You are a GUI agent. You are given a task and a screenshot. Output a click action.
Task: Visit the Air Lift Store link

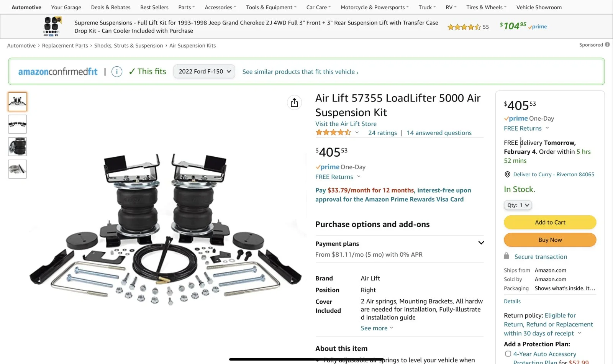point(346,124)
